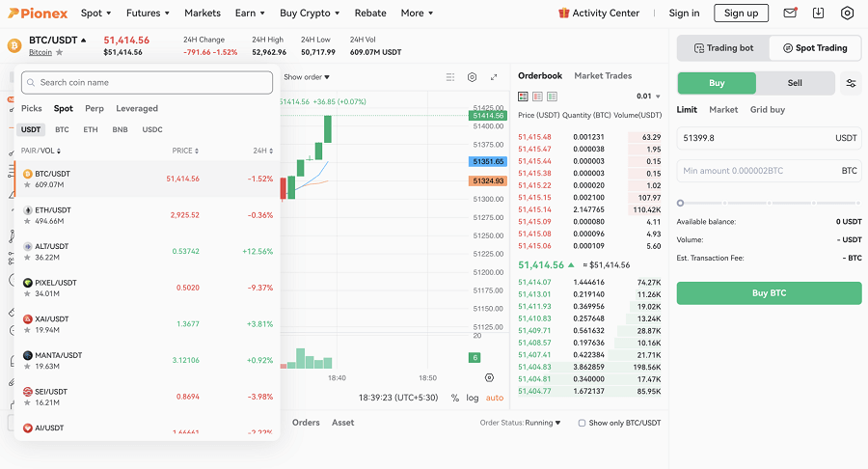Sort pairs by 24H change
Screen dimensions: 868x469
[263, 151]
